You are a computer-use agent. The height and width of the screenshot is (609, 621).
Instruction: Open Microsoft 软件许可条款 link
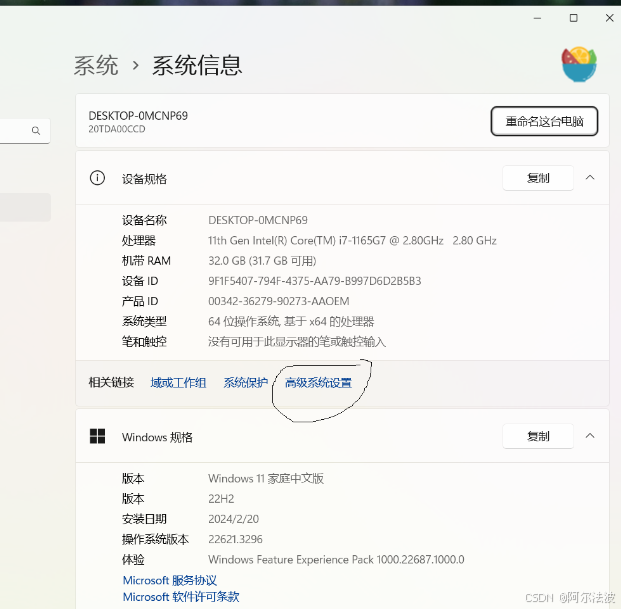181,597
